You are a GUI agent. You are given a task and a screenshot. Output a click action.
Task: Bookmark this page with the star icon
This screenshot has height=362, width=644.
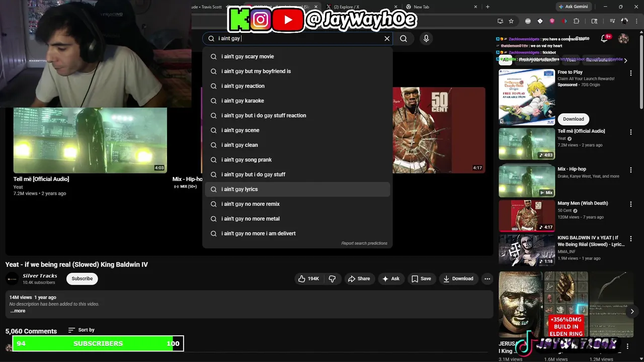click(x=511, y=21)
